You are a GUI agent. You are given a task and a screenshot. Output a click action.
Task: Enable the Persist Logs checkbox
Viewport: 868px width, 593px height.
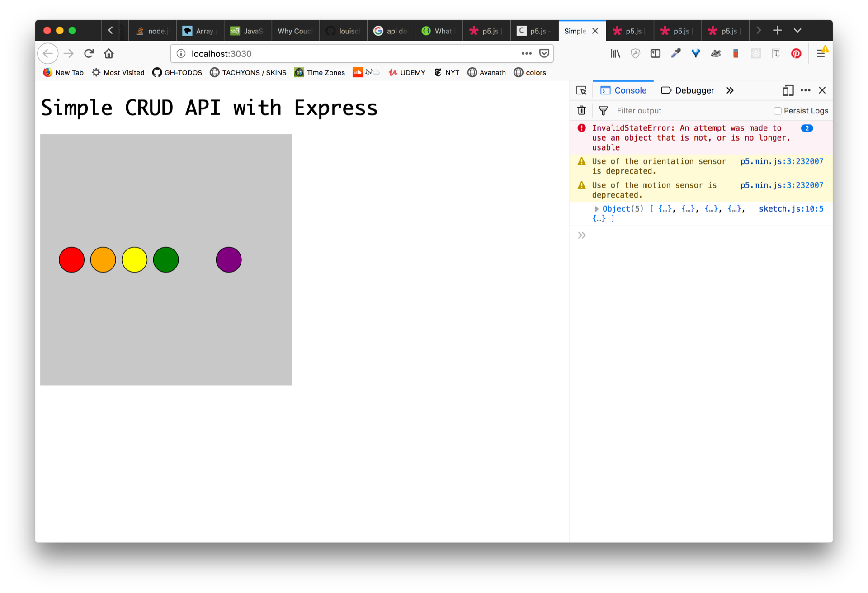click(x=778, y=111)
